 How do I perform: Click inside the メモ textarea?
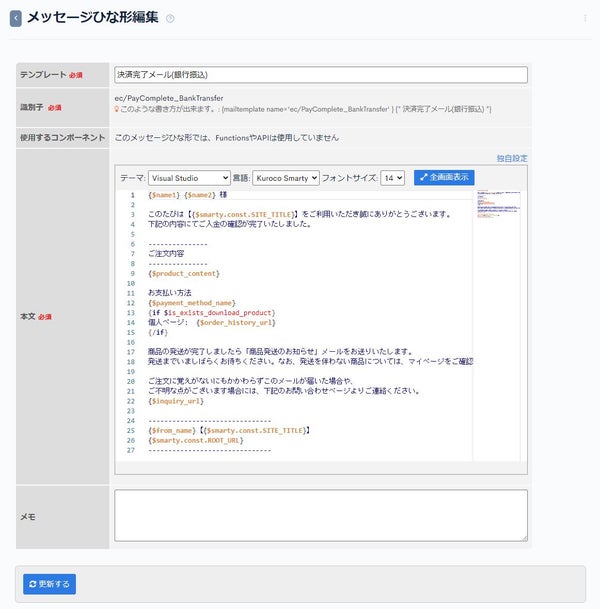tap(321, 515)
